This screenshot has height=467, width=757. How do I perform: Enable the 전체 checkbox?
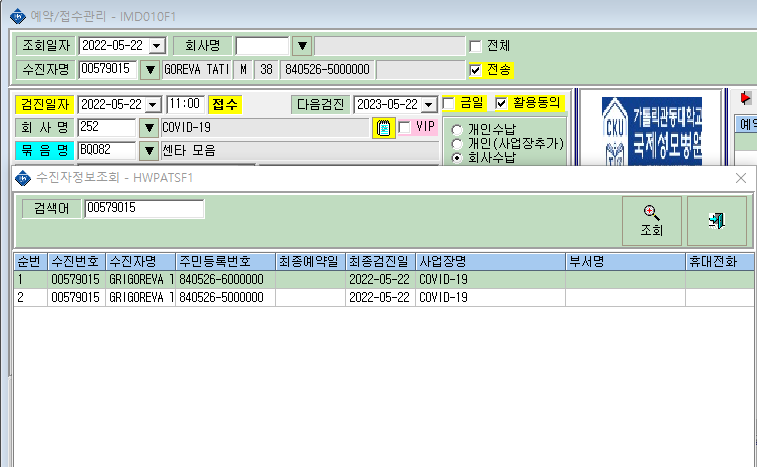(x=476, y=46)
